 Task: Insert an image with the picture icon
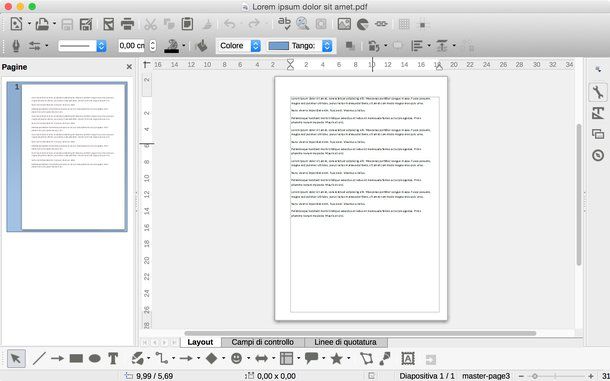pos(344,24)
